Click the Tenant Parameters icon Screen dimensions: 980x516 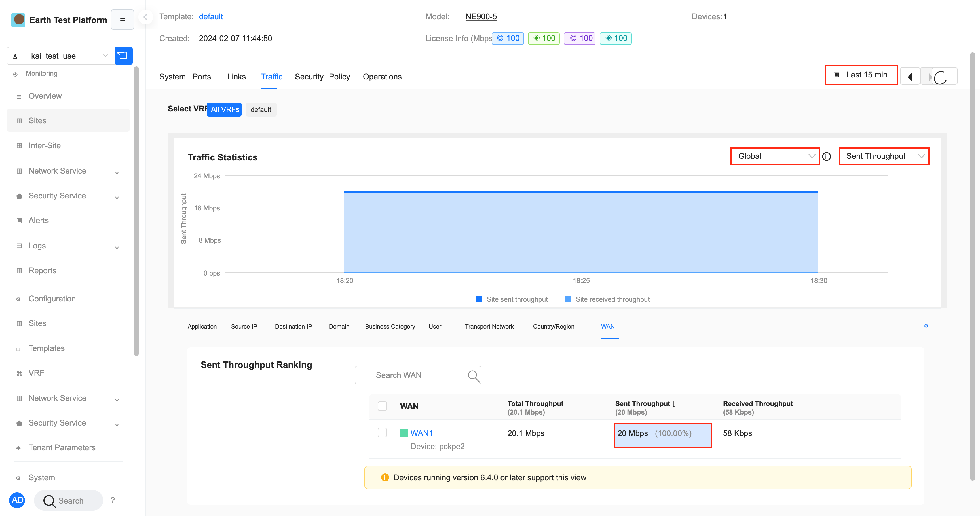click(18, 448)
